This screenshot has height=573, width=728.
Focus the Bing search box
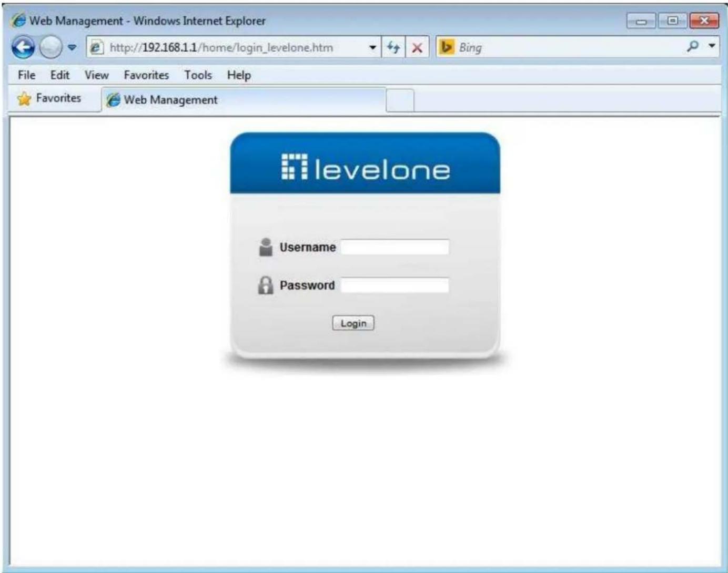568,48
